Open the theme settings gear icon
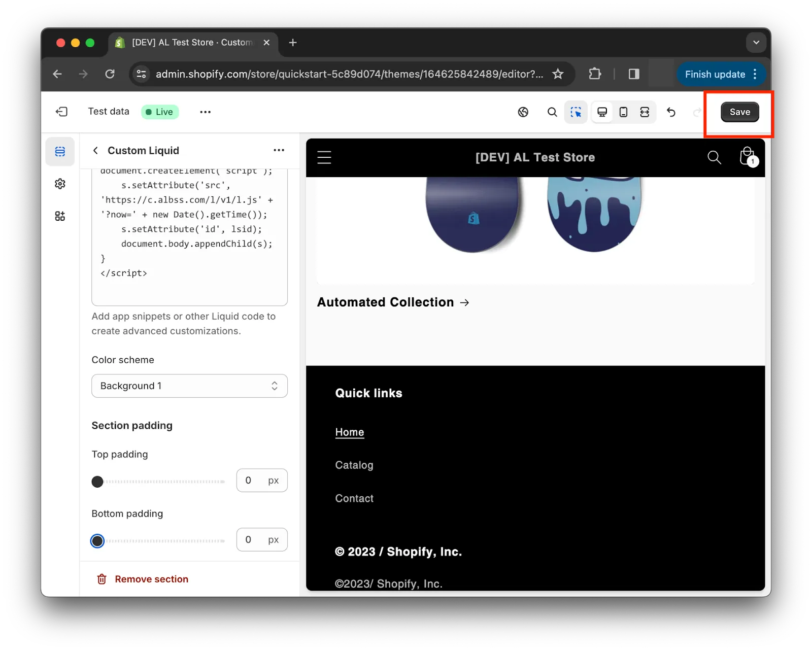 point(60,184)
